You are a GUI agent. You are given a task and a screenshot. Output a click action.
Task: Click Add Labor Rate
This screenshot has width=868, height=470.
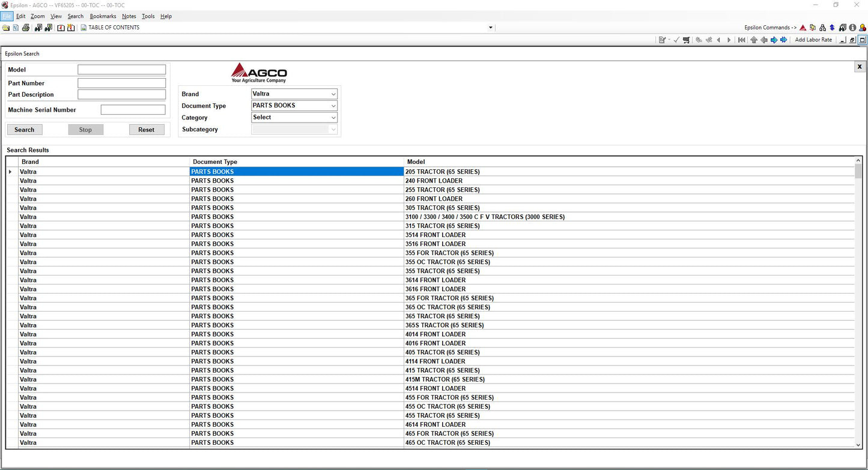(813, 40)
